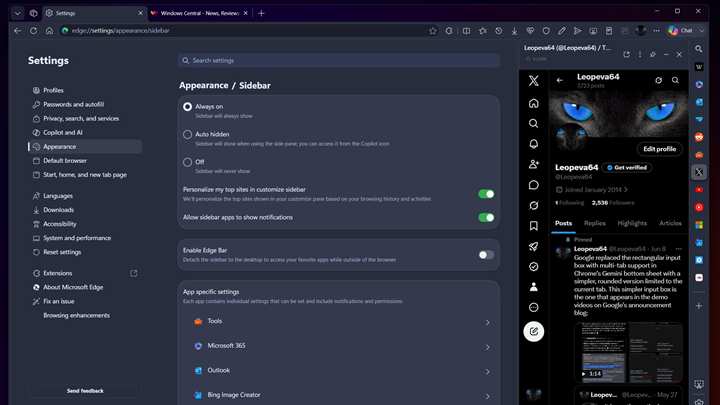The image size is (720, 405).
Task: Select the Auto hidden sidebar option
Action: pos(187,135)
